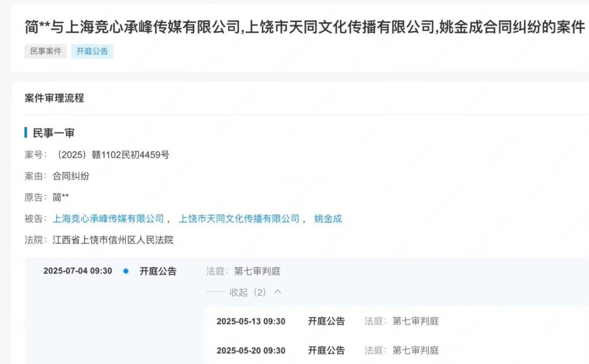Screen dimensions: 589x364
Task: Click the 合同纠纷 case cause value
Action: coord(71,176)
